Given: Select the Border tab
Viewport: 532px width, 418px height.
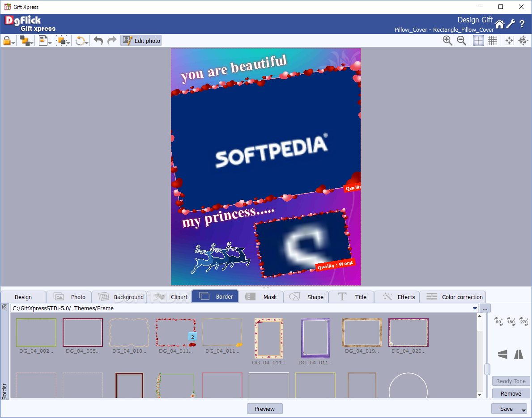Looking at the screenshot, I should [x=215, y=297].
